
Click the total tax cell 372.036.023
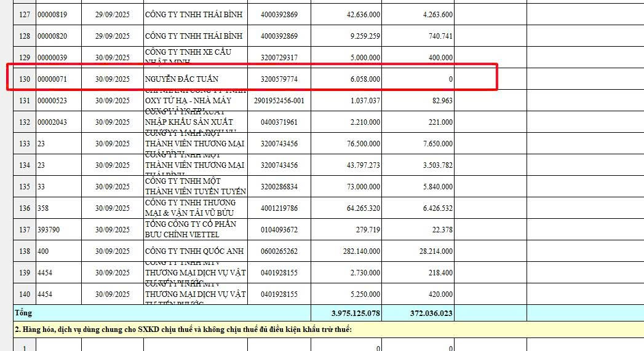coord(431,314)
